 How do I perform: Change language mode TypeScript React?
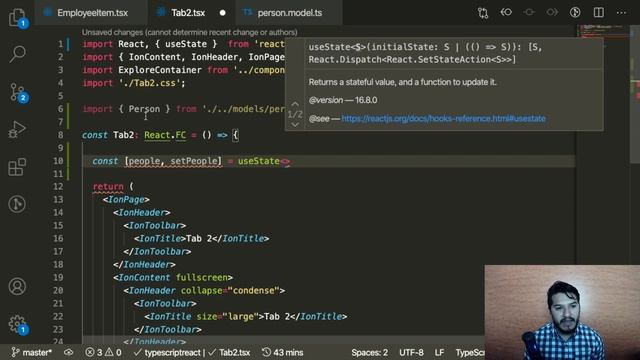pyautogui.click(x=470, y=352)
